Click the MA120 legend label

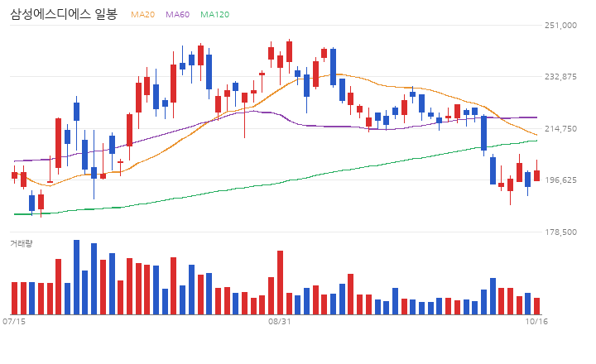coord(214,14)
